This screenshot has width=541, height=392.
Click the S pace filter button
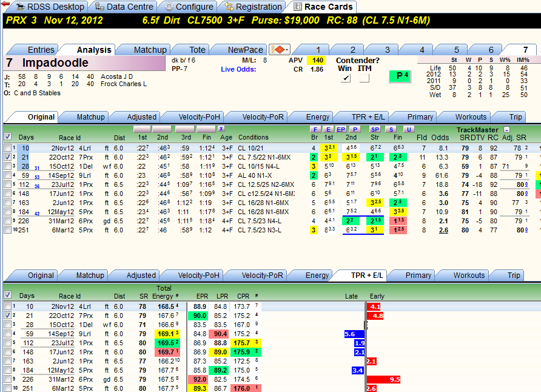pyautogui.click(x=391, y=129)
